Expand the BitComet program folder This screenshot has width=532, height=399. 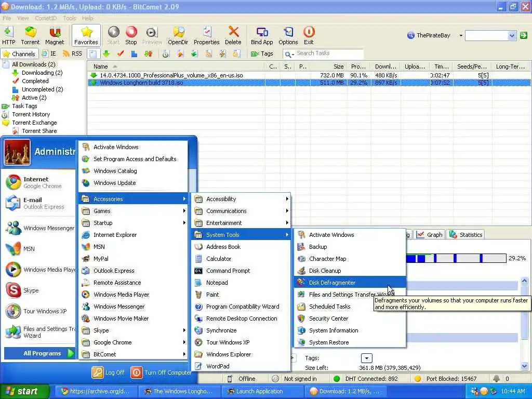point(134,354)
